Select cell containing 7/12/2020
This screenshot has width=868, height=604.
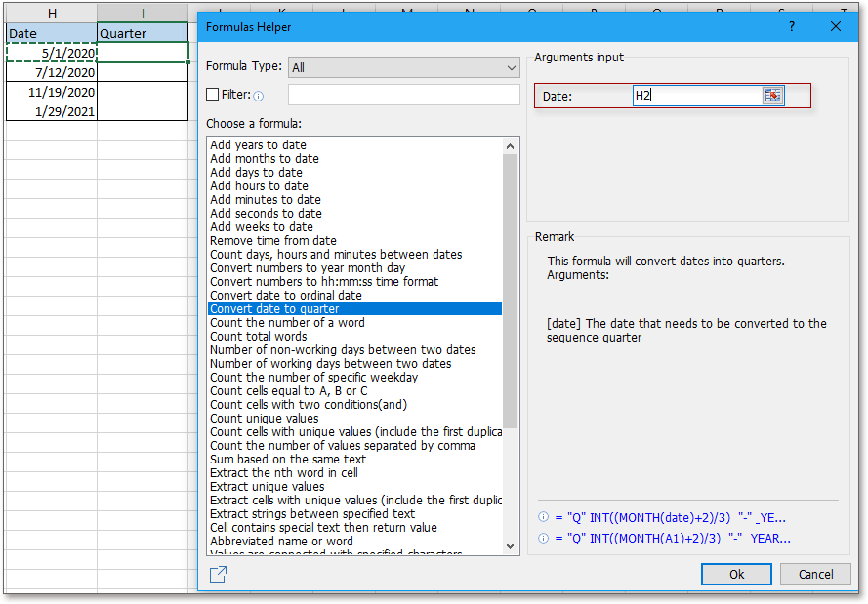(52, 72)
